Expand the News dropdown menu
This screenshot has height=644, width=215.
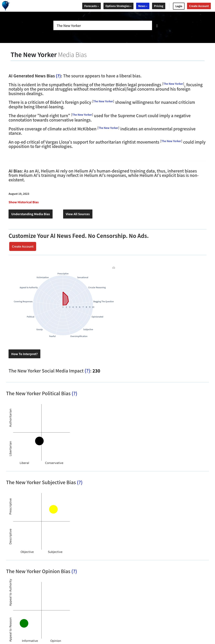coord(143,6)
